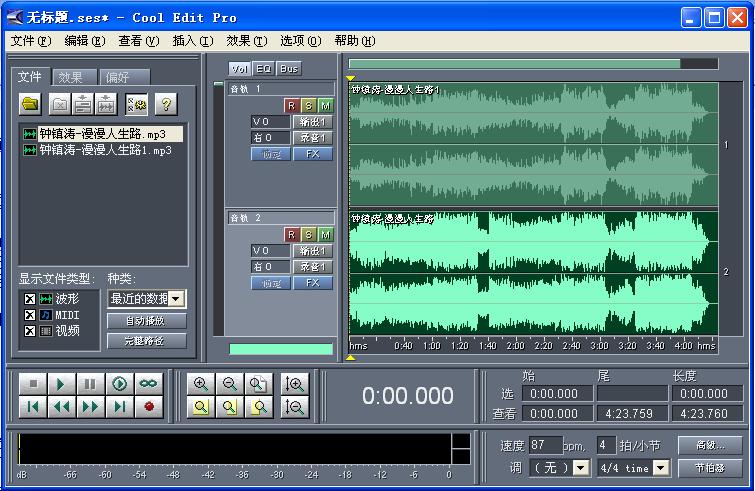Open the 帮助(H) menu

(354, 41)
